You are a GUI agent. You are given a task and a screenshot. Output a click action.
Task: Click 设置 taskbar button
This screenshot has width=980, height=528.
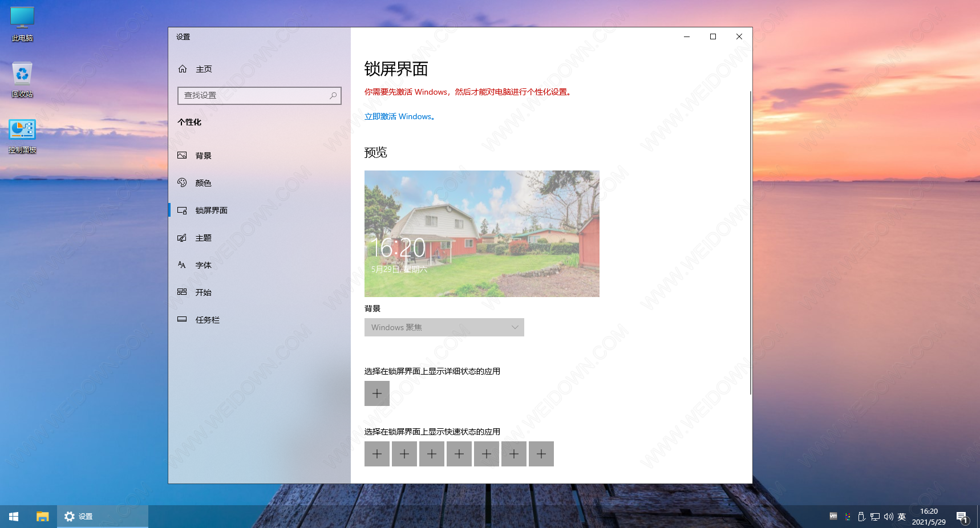pyautogui.click(x=103, y=517)
